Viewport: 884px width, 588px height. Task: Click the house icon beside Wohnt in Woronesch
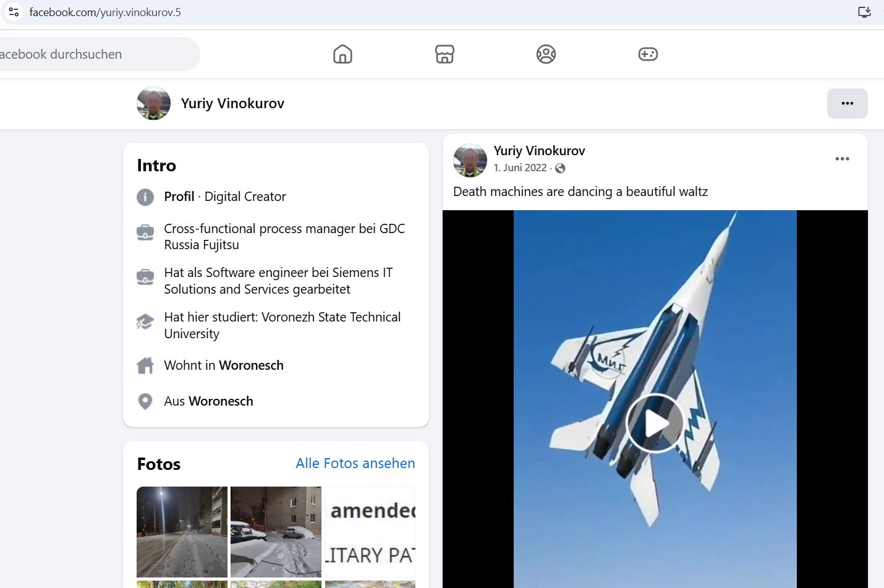click(x=145, y=365)
